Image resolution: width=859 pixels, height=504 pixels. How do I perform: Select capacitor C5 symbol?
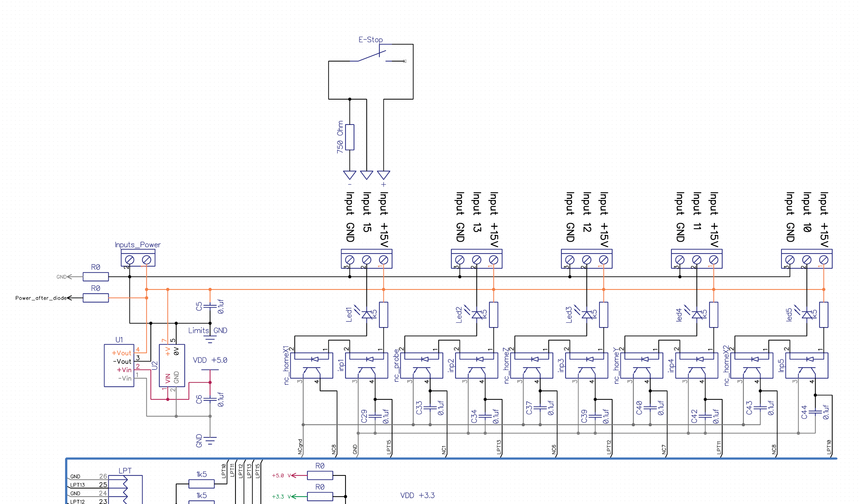(210, 306)
